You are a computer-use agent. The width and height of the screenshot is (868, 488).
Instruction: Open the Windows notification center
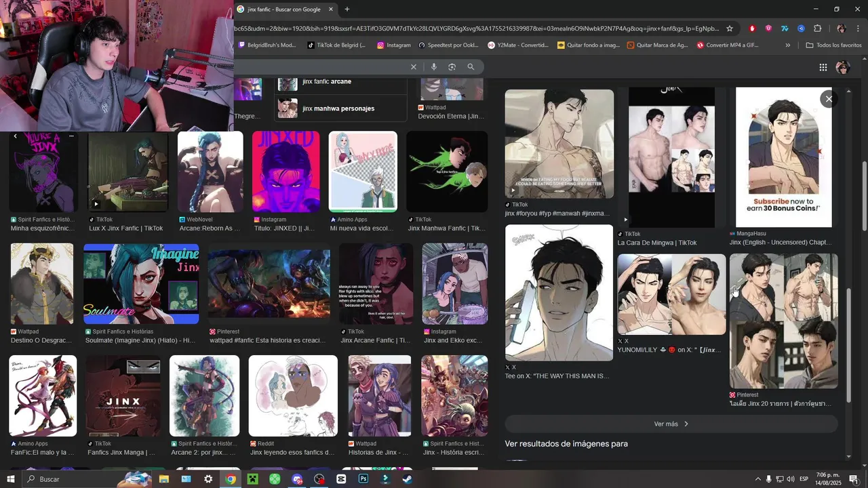(854, 479)
